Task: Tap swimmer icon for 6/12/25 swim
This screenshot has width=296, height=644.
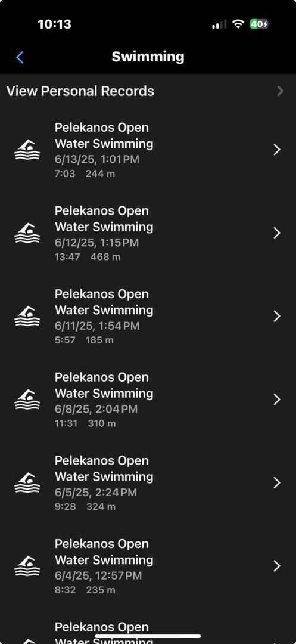Action: [x=27, y=233]
